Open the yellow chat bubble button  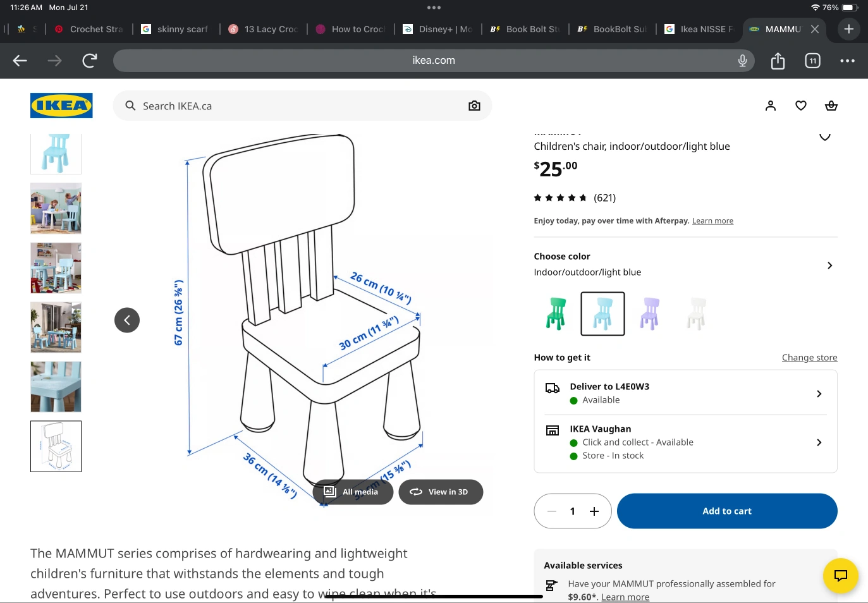point(841,575)
